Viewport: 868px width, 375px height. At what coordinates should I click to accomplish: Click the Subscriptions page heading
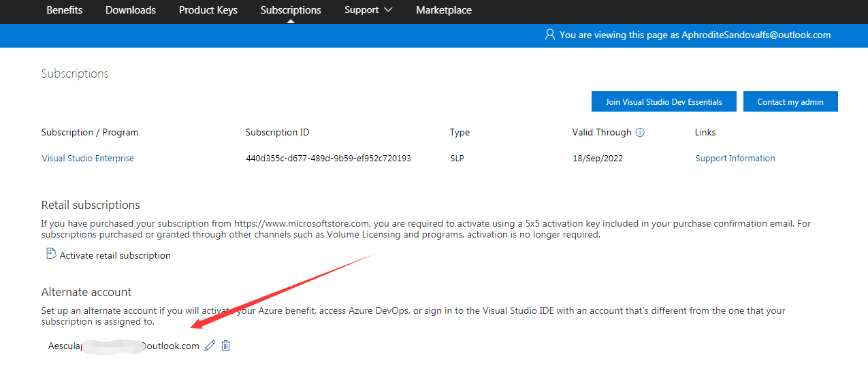(x=75, y=74)
